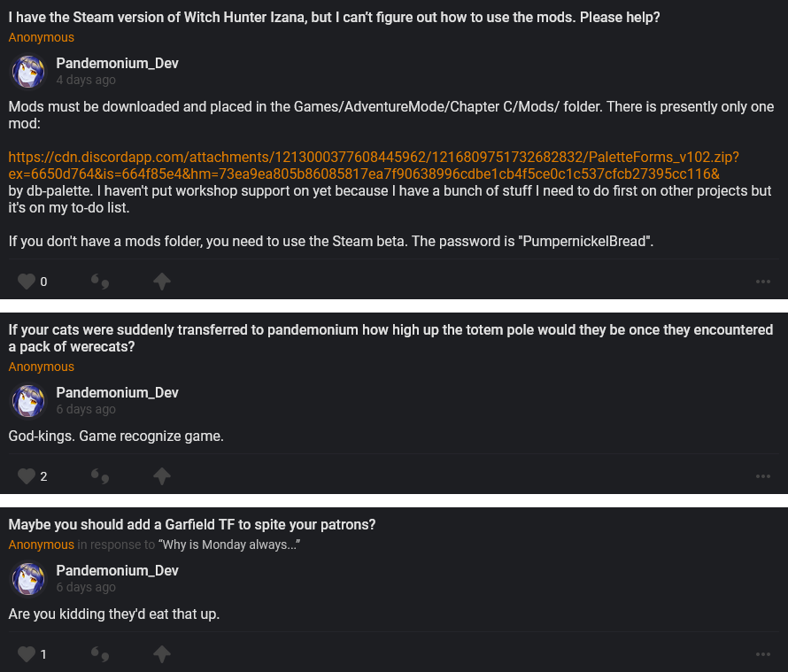
Task: Open more options on mods answer
Action: pyautogui.click(x=763, y=282)
